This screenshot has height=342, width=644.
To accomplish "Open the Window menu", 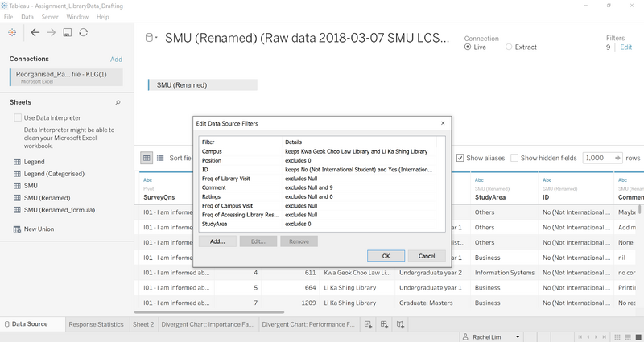I will point(77,17).
